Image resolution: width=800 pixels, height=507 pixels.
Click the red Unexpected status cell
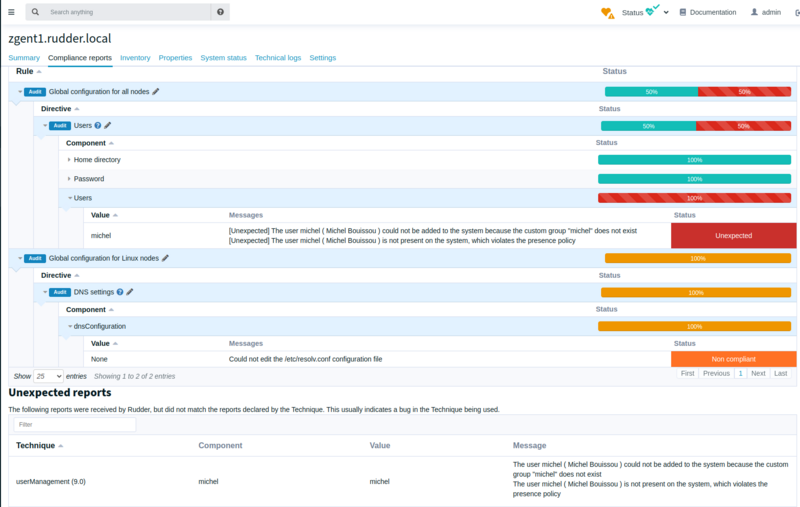[x=734, y=236]
